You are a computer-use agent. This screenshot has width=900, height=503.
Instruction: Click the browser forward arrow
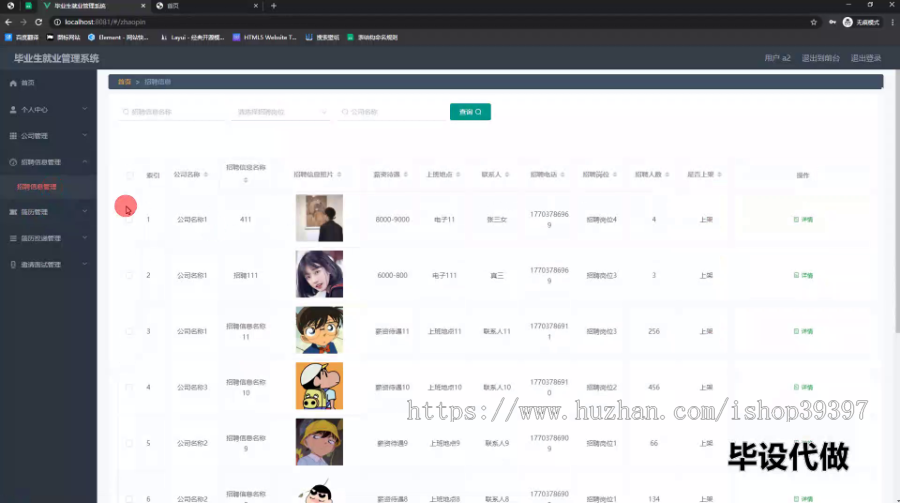pos(24,22)
